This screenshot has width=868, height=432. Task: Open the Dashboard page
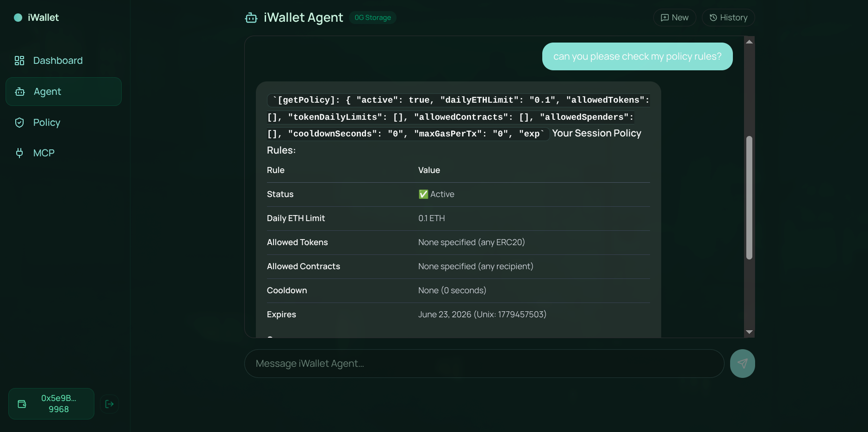click(63, 61)
